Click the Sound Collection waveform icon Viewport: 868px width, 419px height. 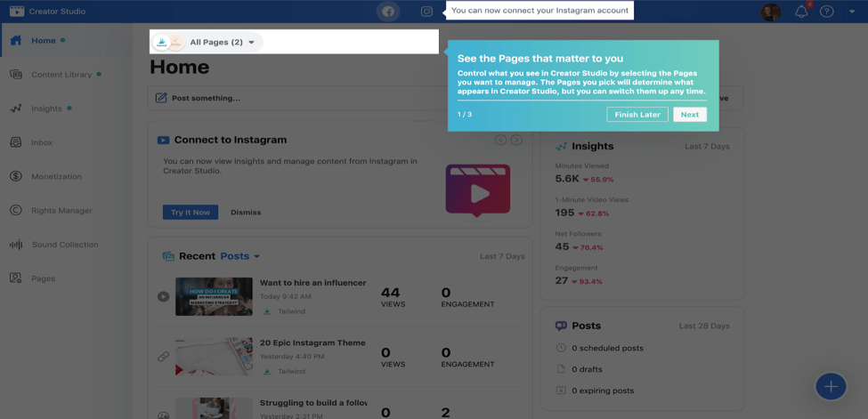pyautogui.click(x=16, y=245)
